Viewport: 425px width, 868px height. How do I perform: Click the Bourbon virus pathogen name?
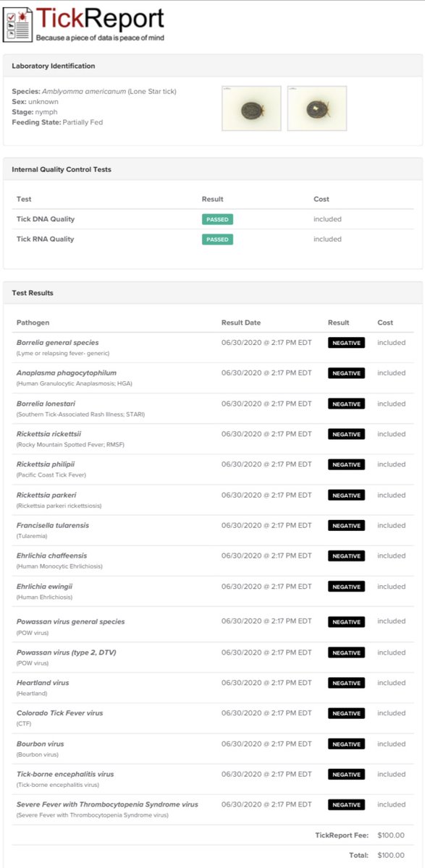pyautogui.click(x=41, y=744)
